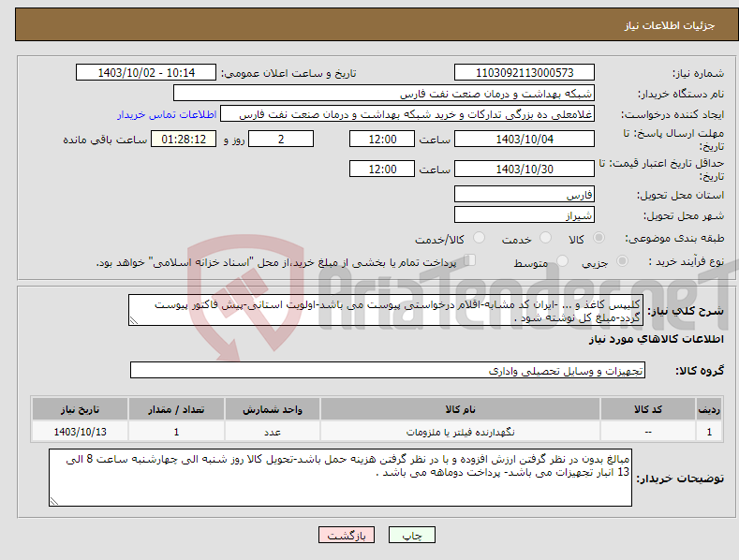Click the اطلاعات کالاهای مورد نیاز heading

point(656,339)
